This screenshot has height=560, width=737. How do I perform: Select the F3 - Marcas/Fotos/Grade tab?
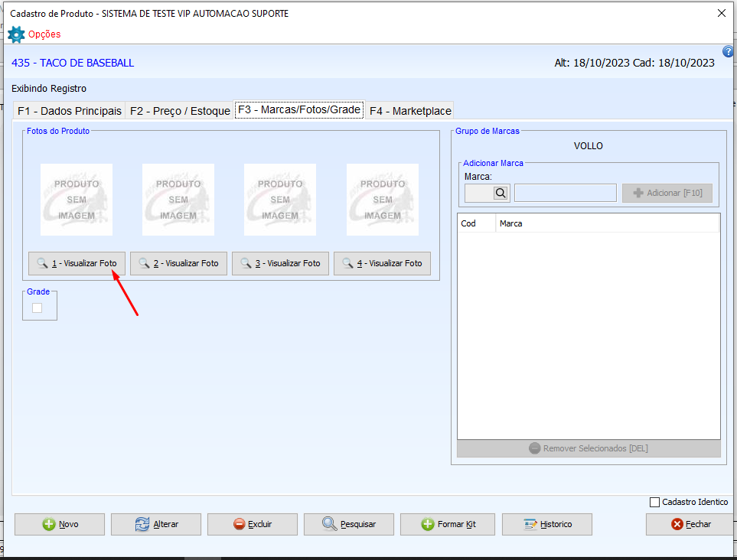(299, 109)
